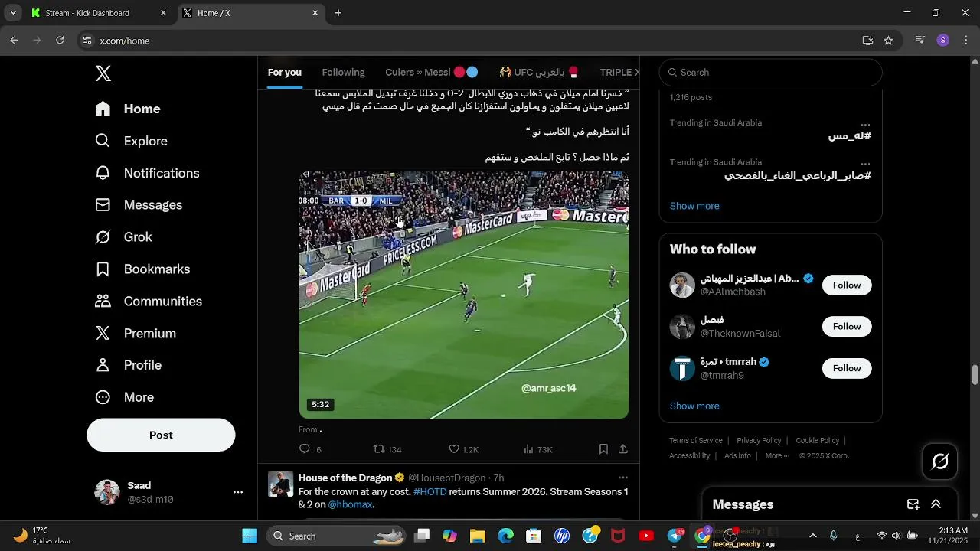
Task: Switch to the UFC بالعربي tab
Action: (x=539, y=73)
